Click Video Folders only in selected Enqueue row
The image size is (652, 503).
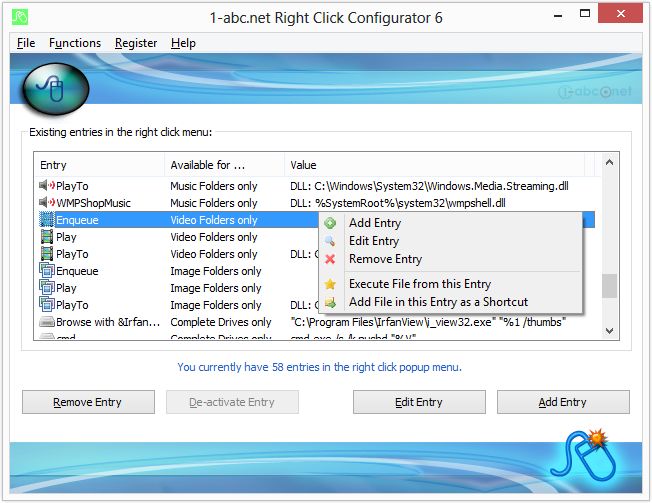pyautogui.click(x=214, y=220)
